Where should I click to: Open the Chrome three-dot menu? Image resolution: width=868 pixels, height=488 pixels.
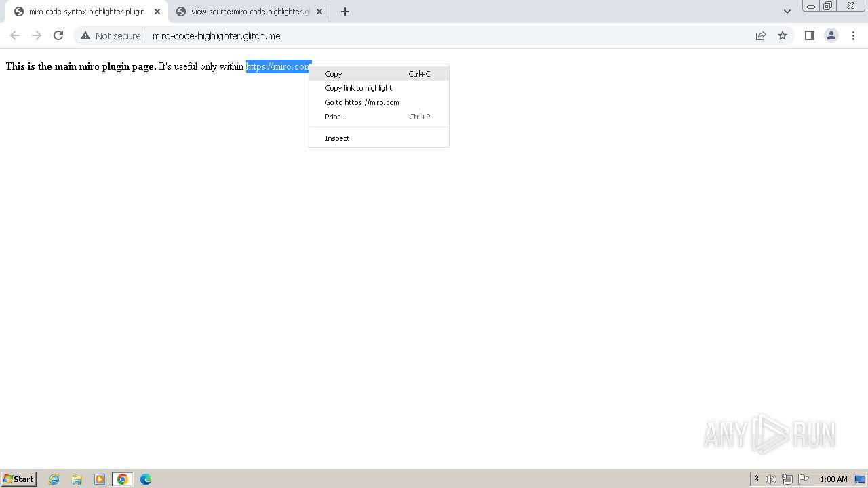tap(853, 35)
